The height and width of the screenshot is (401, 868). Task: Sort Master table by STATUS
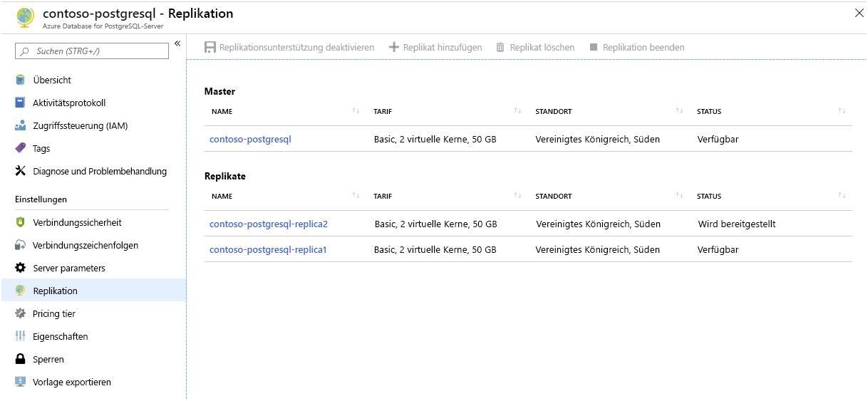(x=842, y=111)
